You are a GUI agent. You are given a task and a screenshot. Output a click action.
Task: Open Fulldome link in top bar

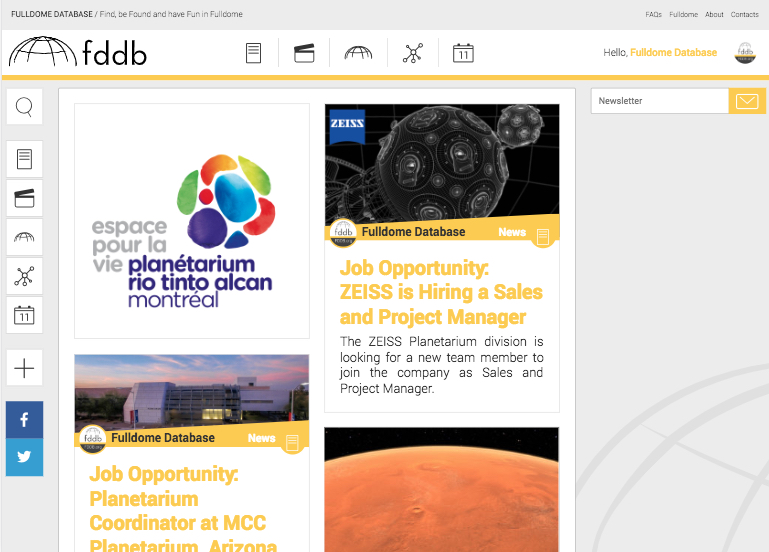point(683,15)
